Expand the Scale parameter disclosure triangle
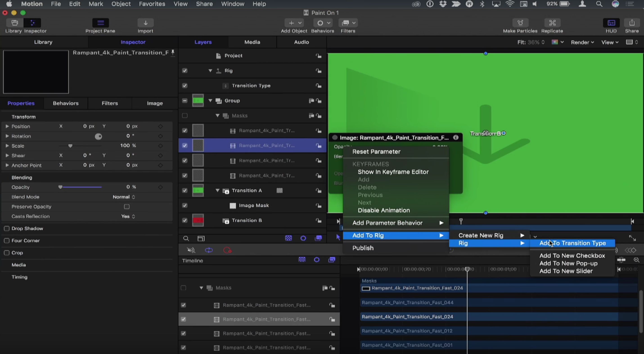The image size is (644, 354). (x=7, y=146)
